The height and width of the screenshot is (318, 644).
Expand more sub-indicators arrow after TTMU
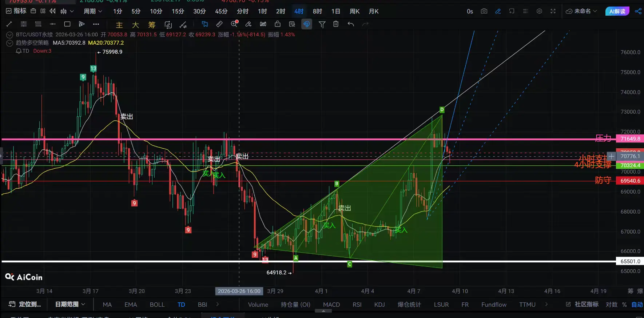(546, 304)
